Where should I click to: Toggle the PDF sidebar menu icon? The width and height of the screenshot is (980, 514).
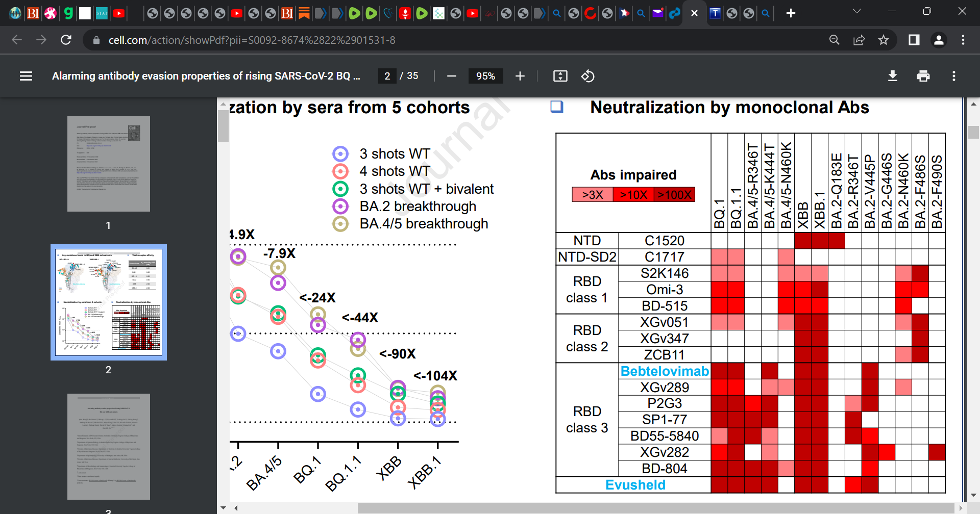[x=26, y=76]
